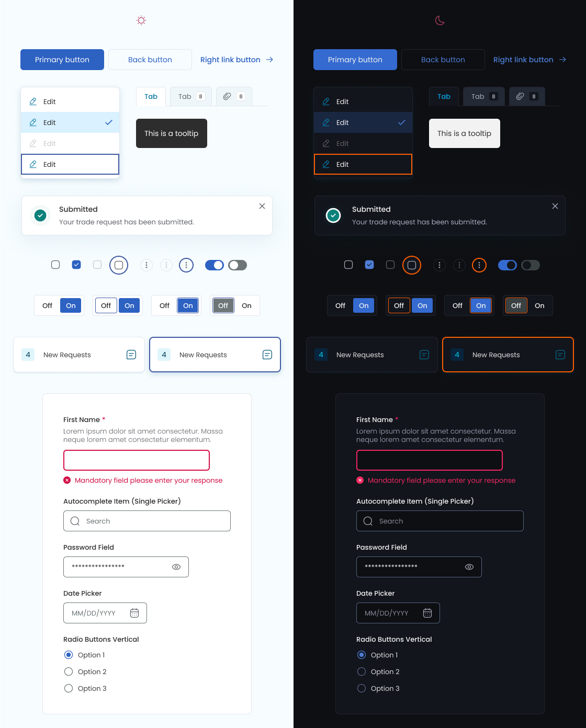586x728 pixels.
Task: Show password using eye icon in dark-theme form
Action: tap(469, 567)
